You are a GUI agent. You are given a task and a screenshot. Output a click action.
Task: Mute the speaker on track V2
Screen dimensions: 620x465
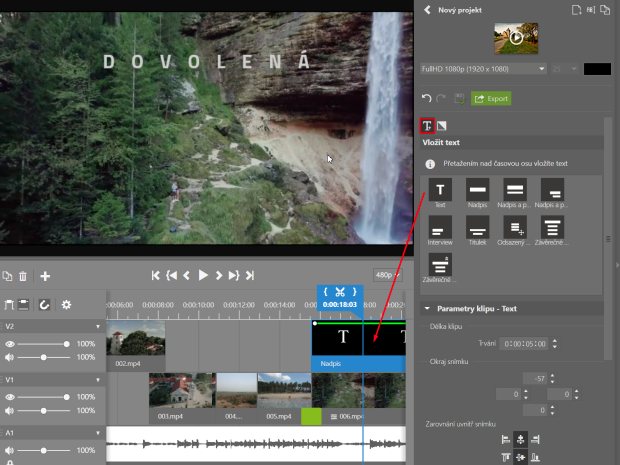11,356
